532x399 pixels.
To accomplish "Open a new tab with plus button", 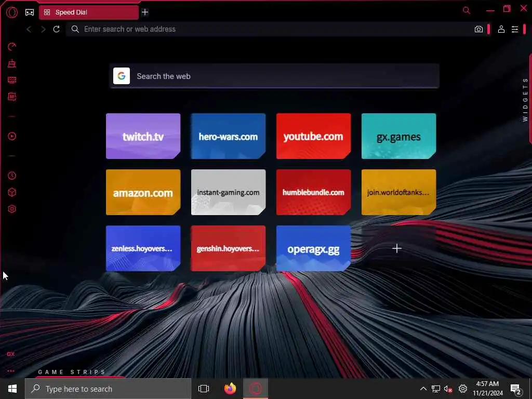I will 145,12.
